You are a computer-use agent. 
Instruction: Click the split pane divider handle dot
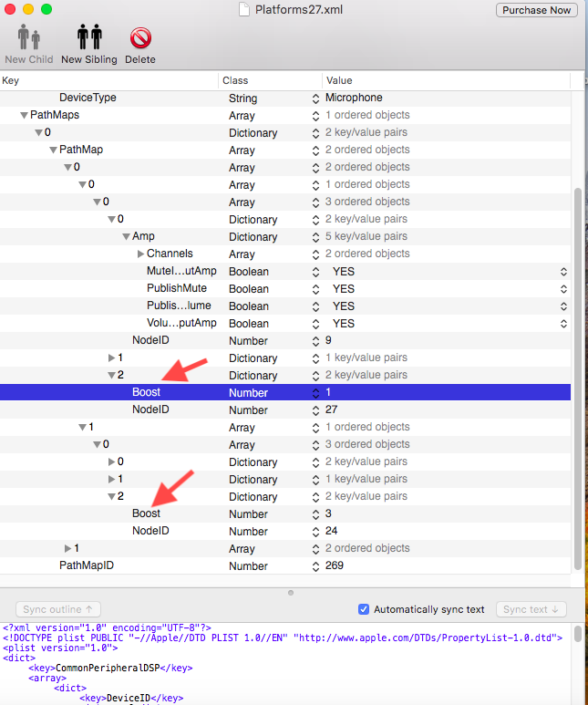pos(291,593)
